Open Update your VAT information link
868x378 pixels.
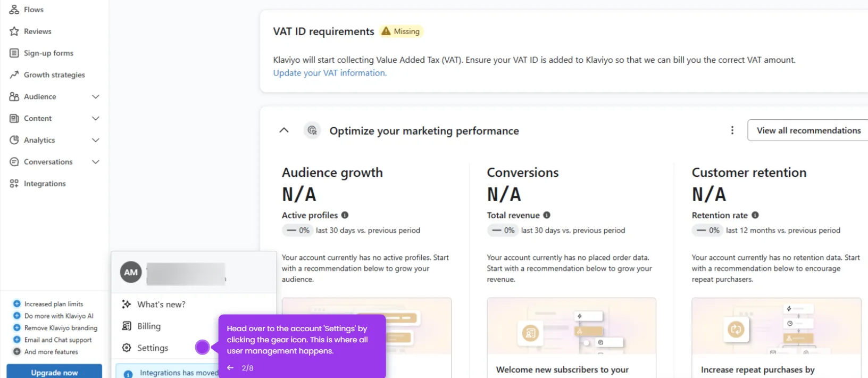point(330,73)
